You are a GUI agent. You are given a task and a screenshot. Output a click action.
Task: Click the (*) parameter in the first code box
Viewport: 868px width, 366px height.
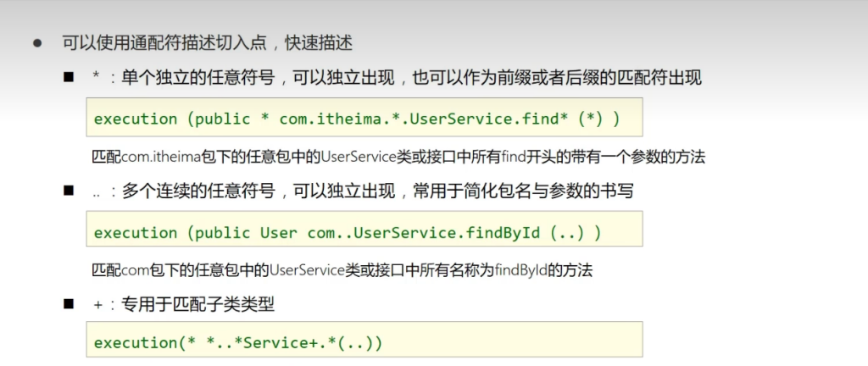pos(590,119)
